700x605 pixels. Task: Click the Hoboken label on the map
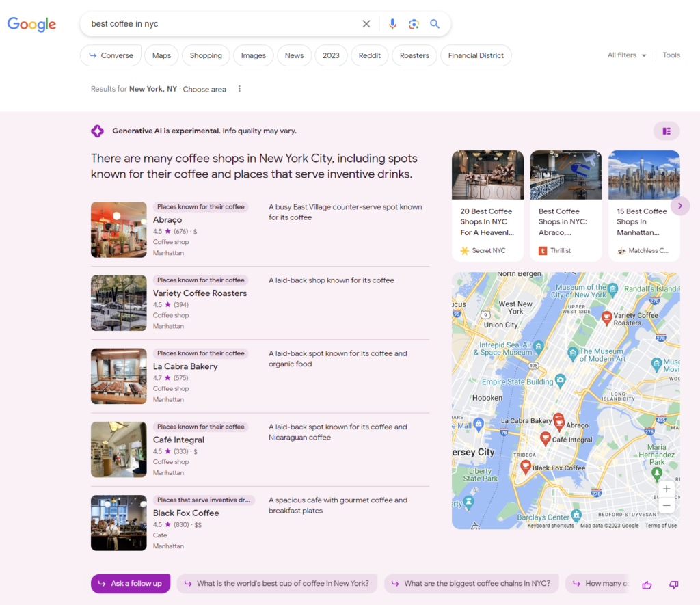coord(487,398)
